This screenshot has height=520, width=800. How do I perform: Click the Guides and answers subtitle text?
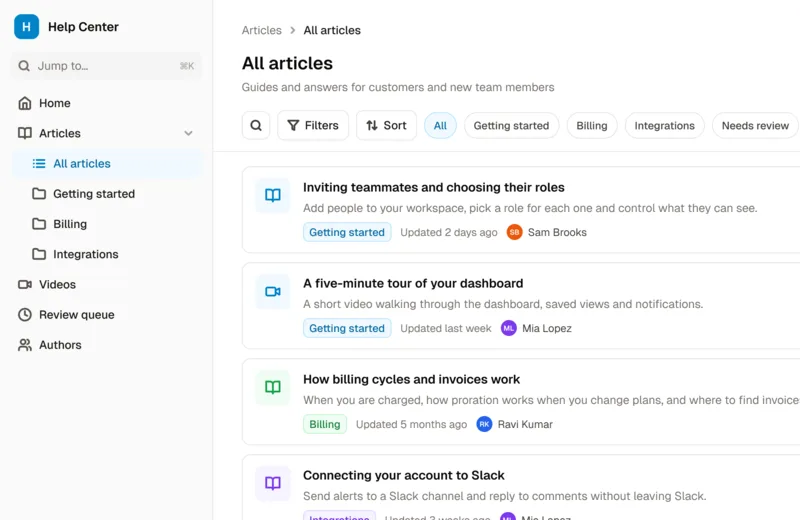[398, 87]
